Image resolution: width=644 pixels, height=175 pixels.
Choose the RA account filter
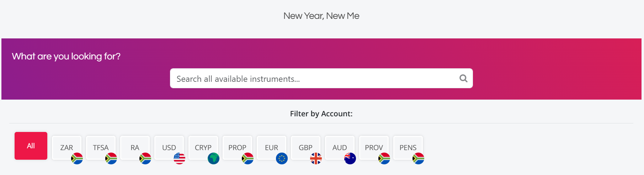coord(135,147)
